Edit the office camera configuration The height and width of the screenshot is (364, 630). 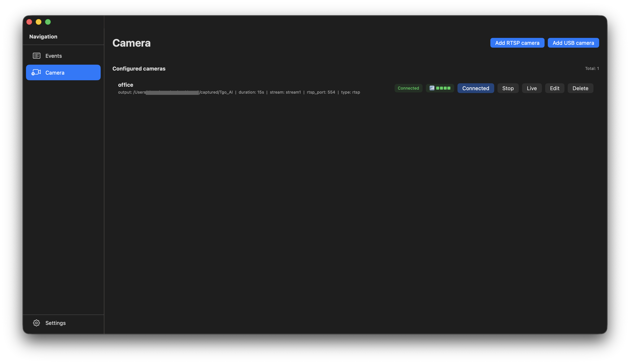[554, 88]
